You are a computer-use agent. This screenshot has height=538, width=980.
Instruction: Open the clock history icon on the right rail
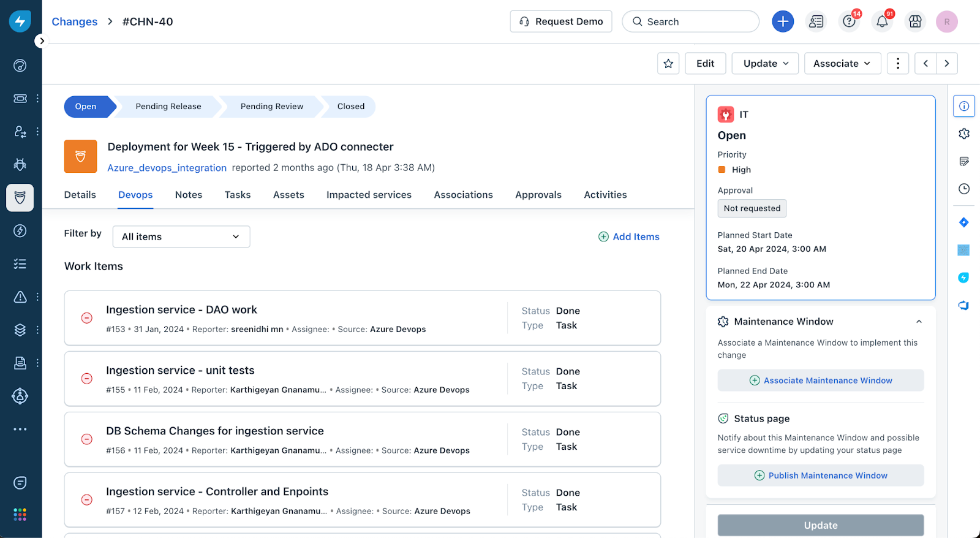pos(964,189)
